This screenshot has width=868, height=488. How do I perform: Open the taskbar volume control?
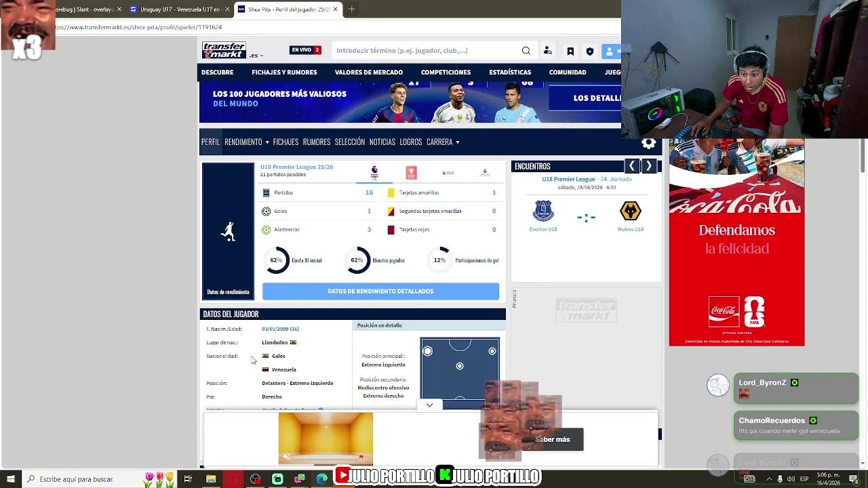pyautogui.click(x=791, y=479)
